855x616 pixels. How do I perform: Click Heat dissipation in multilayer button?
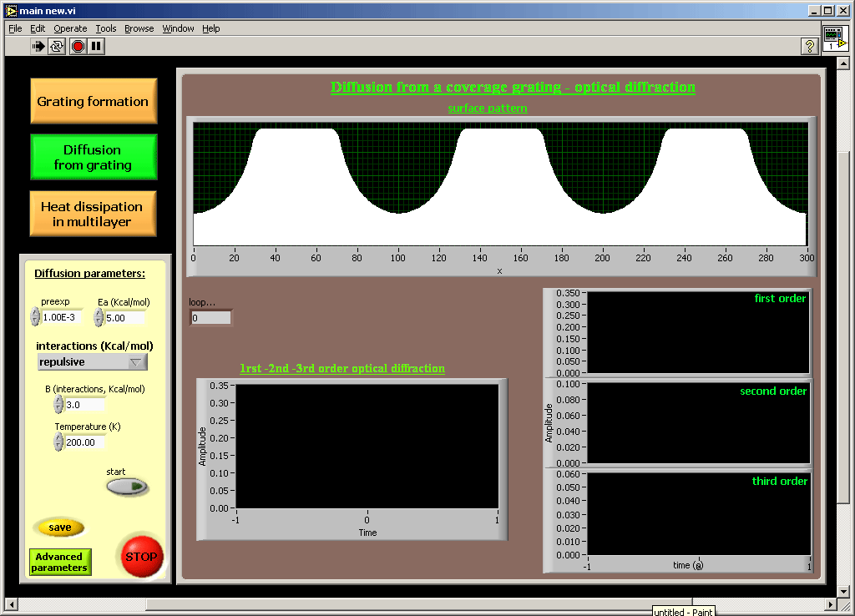point(94,214)
